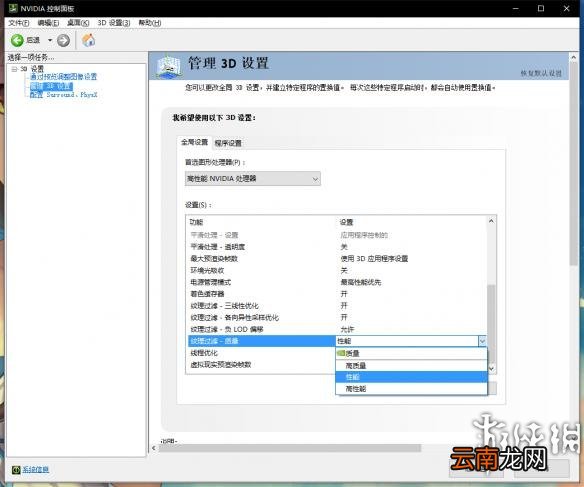584x487 pixels.
Task: Select 纹理过滤 - 质量 highlighted row
Action: 262,341
